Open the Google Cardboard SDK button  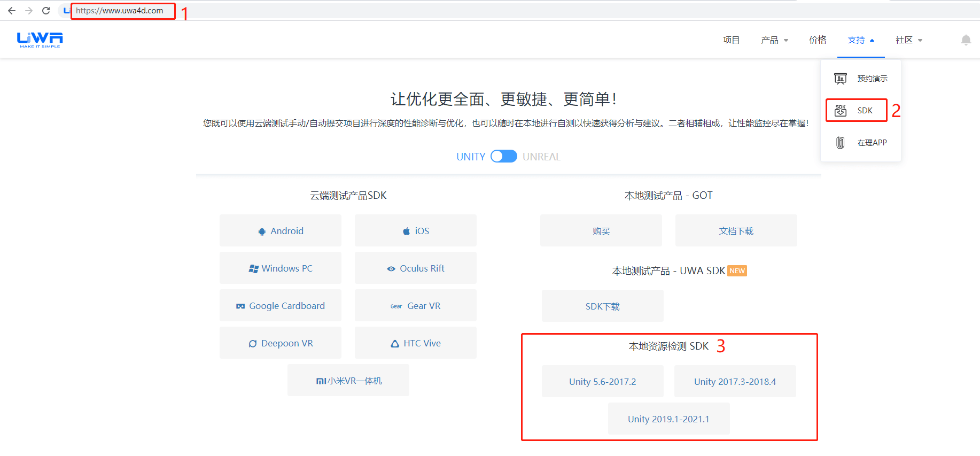point(281,305)
